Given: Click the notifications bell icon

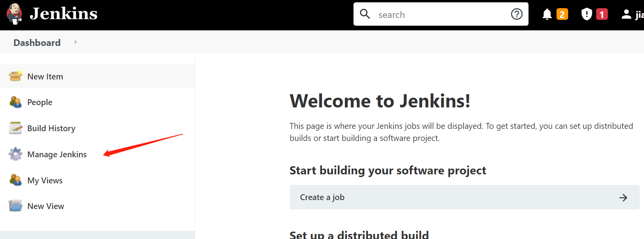Looking at the screenshot, I should pos(547,14).
